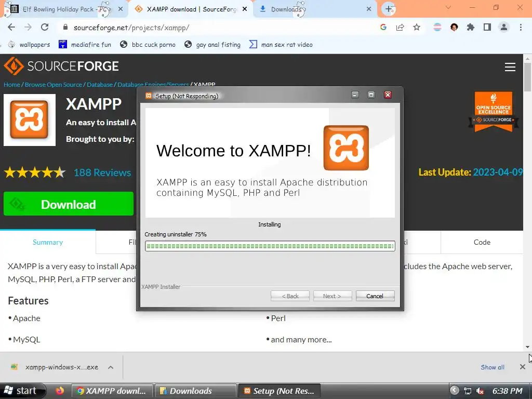The width and height of the screenshot is (532, 399).
Task: Expand hidden system tray icons
Action: click(x=454, y=390)
